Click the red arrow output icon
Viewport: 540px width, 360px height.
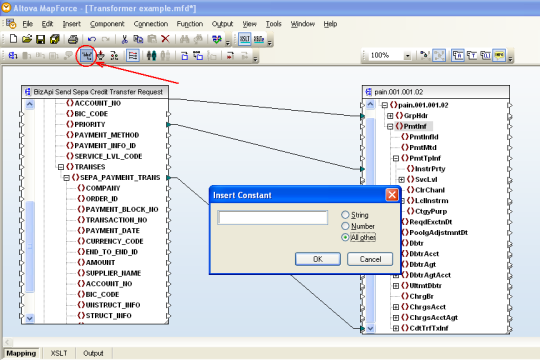230,55
